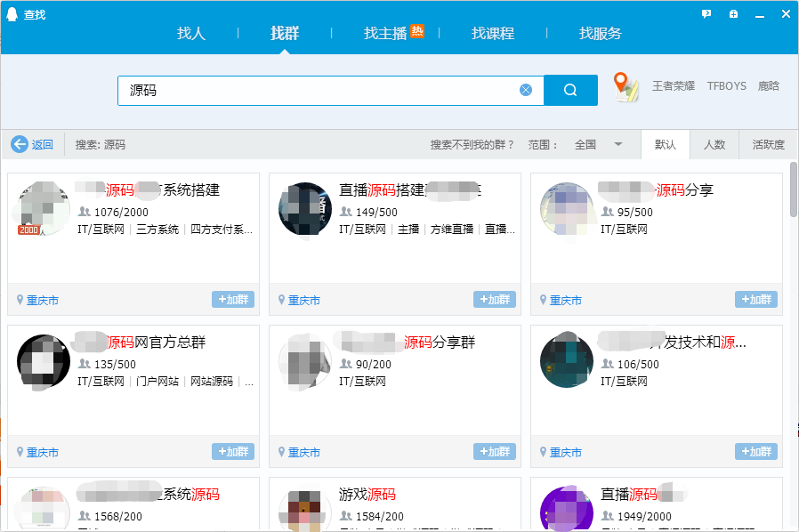The width and height of the screenshot is (799, 532).
Task: Open avatar of 90/200 member group
Action: (x=304, y=361)
